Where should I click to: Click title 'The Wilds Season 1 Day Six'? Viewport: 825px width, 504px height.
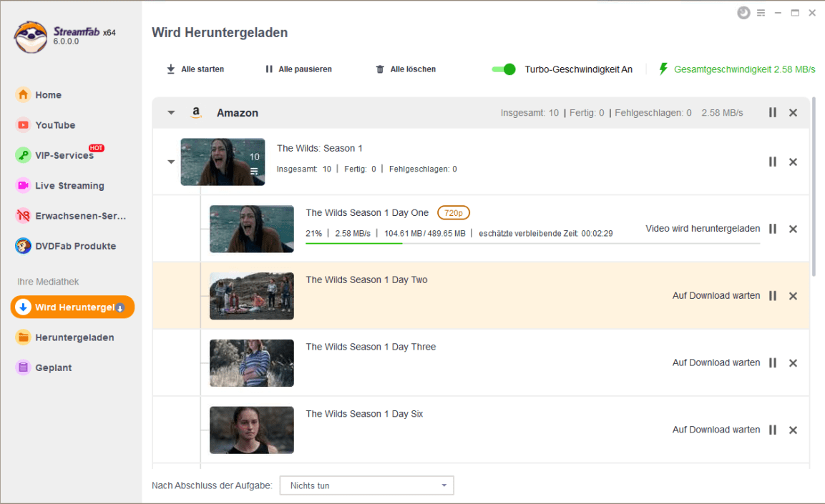[x=365, y=414]
